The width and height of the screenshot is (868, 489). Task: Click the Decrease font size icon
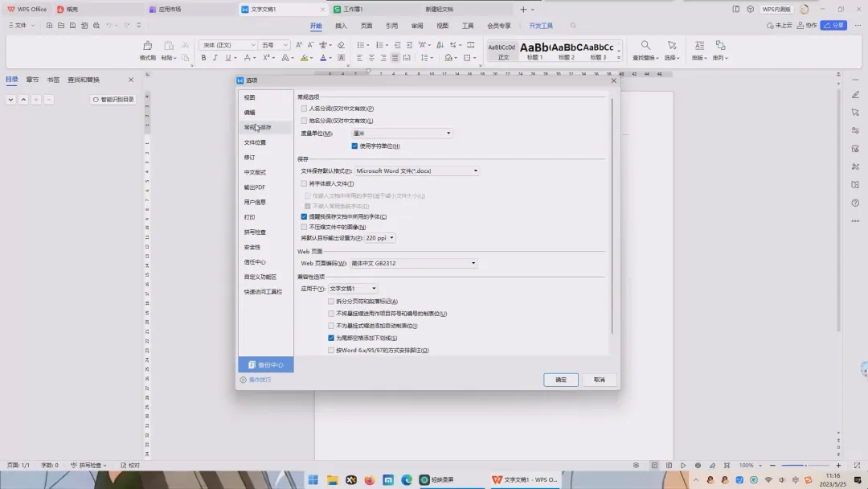coord(310,45)
